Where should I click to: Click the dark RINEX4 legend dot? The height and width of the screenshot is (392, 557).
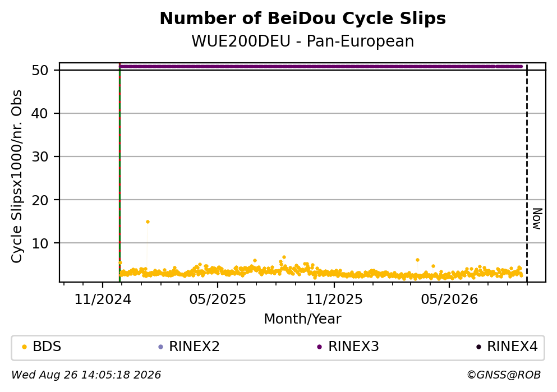(478, 347)
